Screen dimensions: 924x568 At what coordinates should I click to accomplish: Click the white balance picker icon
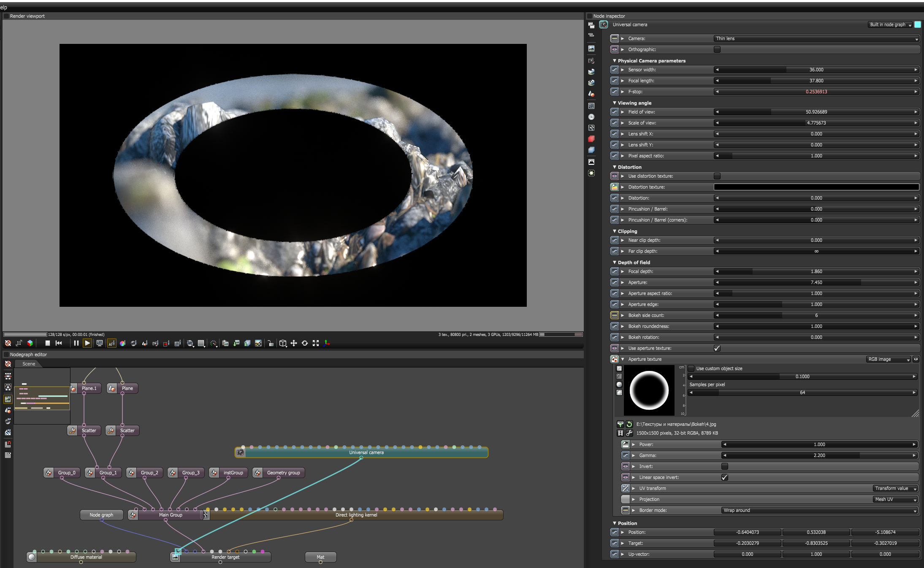coord(122,343)
